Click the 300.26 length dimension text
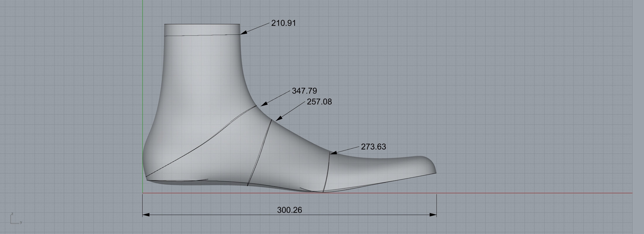This screenshot has width=644, height=234. tap(289, 210)
